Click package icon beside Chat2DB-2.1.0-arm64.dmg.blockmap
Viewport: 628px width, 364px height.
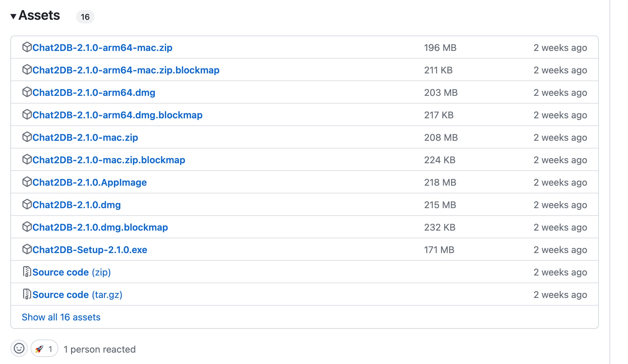pos(27,115)
